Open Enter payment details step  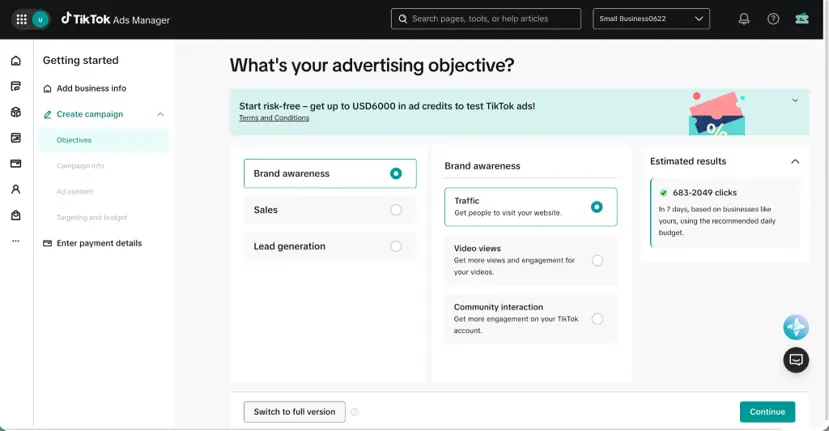(x=93, y=243)
